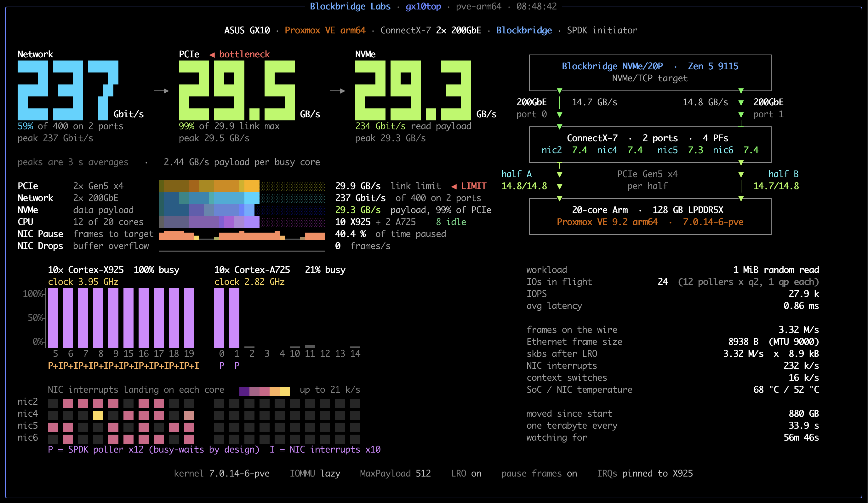Click Blockbridge Labs in the title bar

350,7
